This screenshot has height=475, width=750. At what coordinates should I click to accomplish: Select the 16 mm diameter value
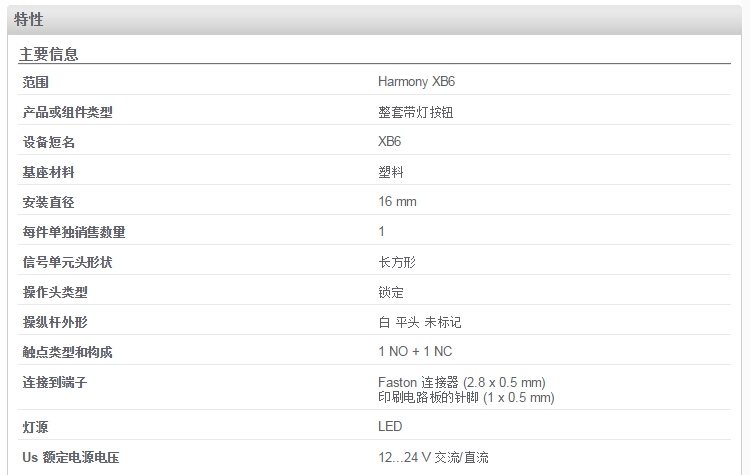coord(397,202)
